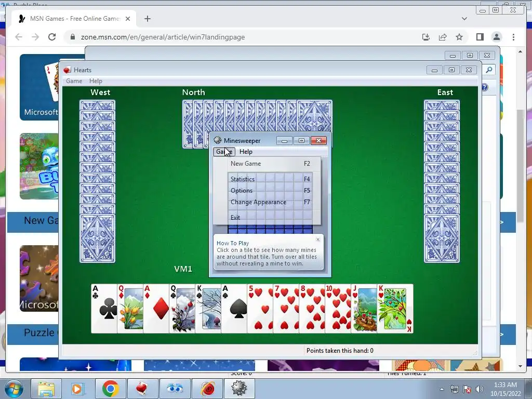
Task: Play the 8 of Hearts card
Action: click(x=312, y=309)
